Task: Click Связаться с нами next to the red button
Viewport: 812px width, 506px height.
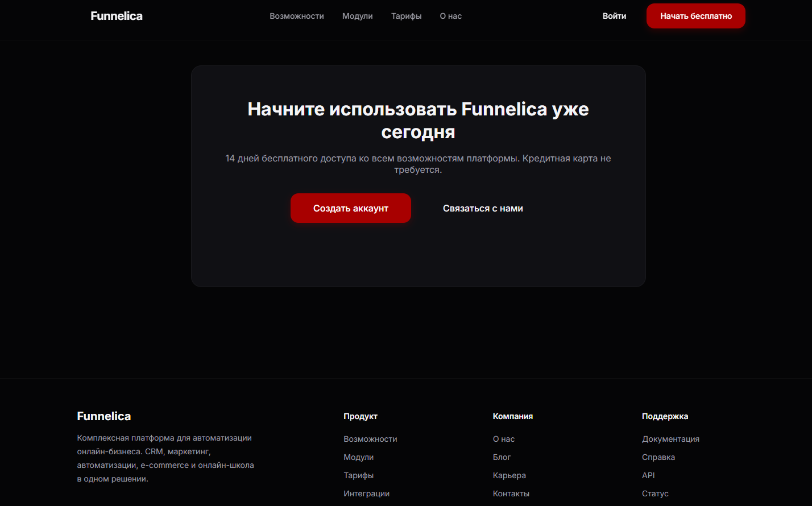Action: click(483, 208)
